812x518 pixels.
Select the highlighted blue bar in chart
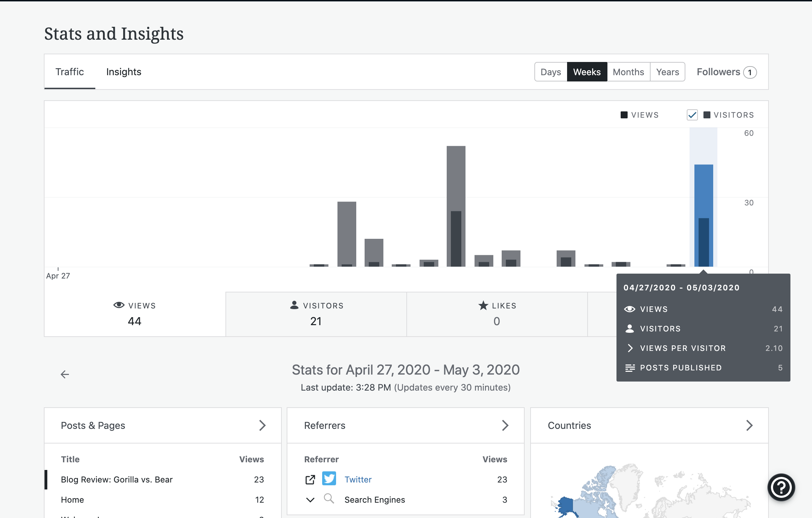point(703,216)
